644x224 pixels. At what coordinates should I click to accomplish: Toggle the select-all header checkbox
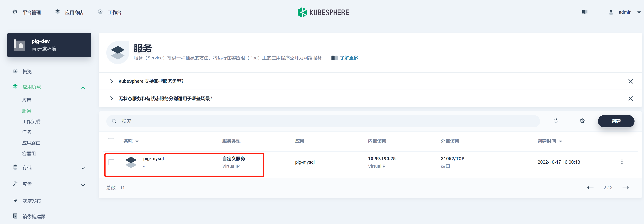[111, 141]
